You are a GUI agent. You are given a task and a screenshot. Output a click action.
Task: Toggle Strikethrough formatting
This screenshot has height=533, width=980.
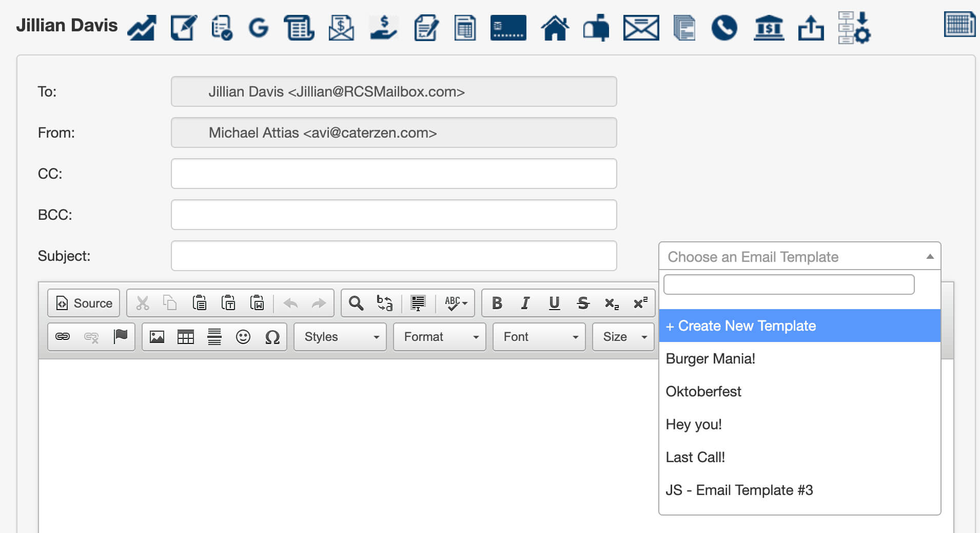pyautogui.click(x=583, y=303)
